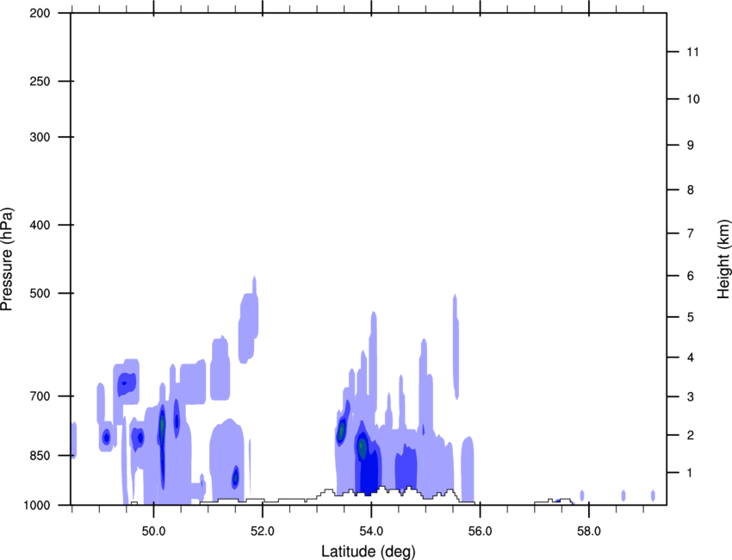Screen dimensions: 732x560
Task: Click the 56.0 latitude tick label
Action: (481, 532)
